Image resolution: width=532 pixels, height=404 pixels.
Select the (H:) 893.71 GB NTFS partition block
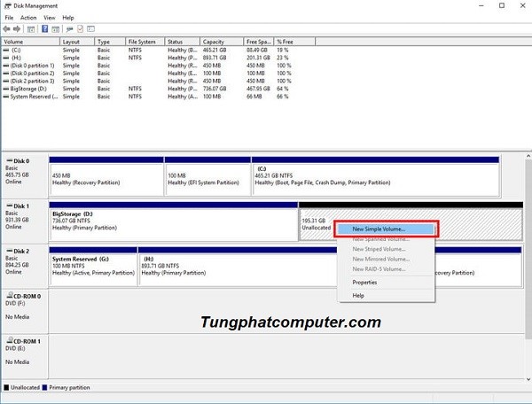click(x=238, y=267)
